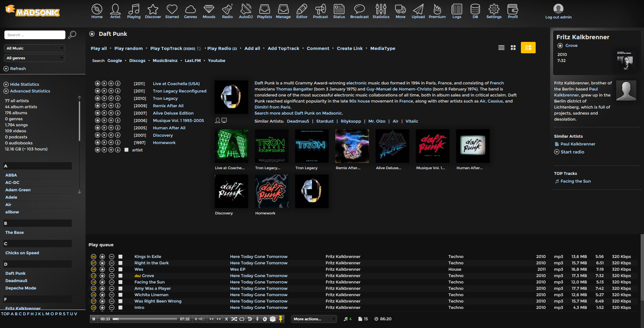The image size is (644, 328).
Task: Open the Last.FM search link
Action: [193, 61]
